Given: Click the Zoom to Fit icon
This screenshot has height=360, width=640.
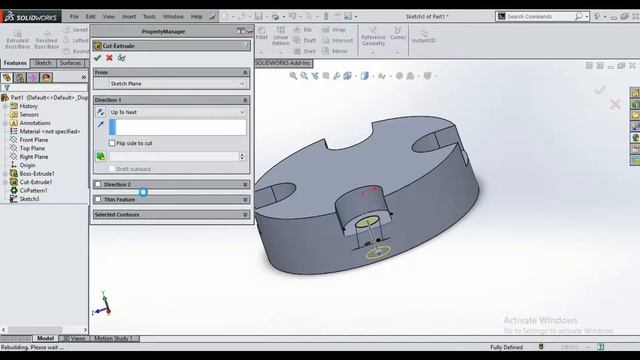Looking at the screenshot, I should click(x=293, y=76).
